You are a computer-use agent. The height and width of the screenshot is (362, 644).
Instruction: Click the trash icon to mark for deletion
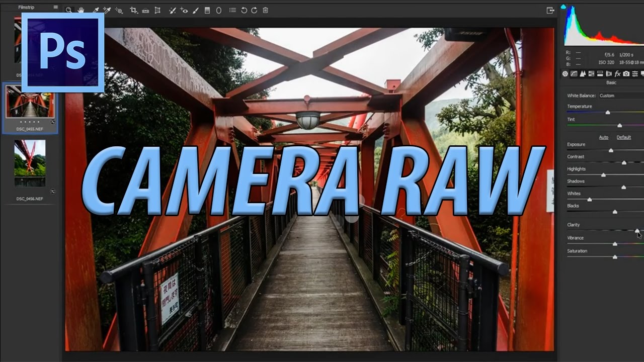(x=265, y=10)
